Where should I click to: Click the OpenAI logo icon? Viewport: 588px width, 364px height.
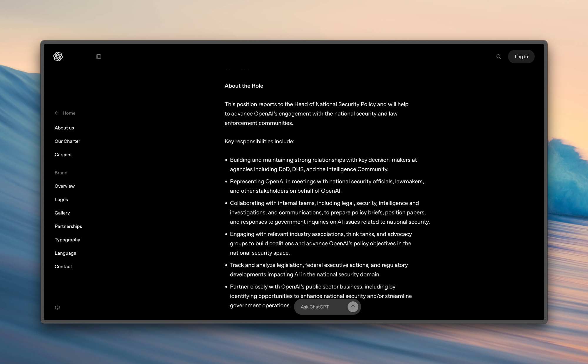point(58,56)
